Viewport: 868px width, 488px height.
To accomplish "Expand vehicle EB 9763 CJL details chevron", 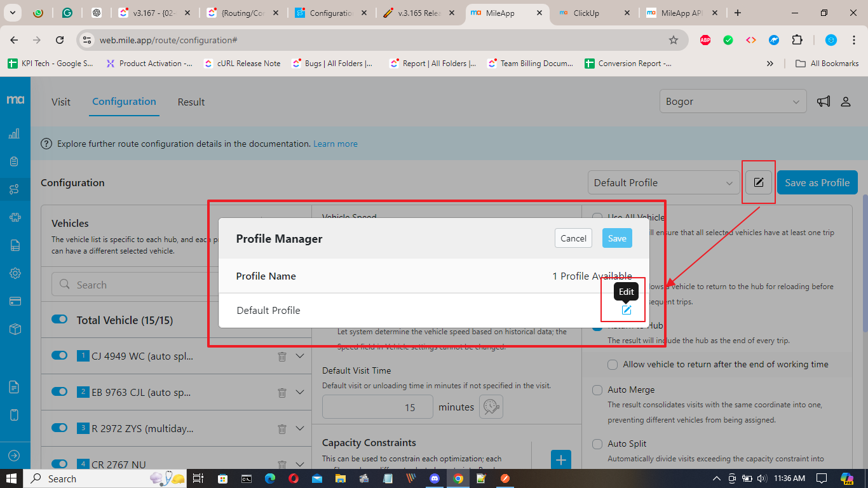I will tap(301, 393).
